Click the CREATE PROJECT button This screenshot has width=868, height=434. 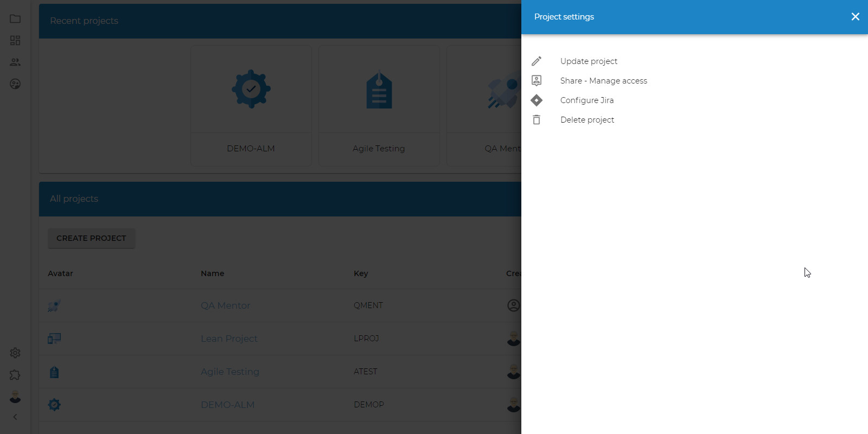91,238
